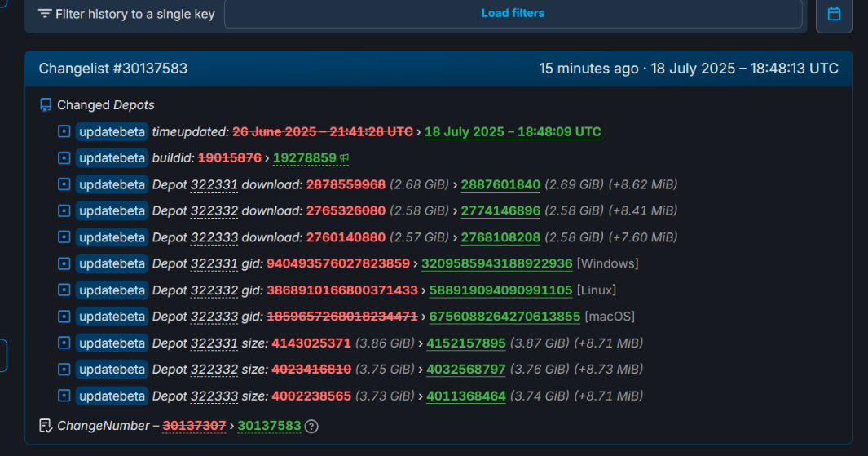Open new build ID 19278859 link

(x=305, y=158)
